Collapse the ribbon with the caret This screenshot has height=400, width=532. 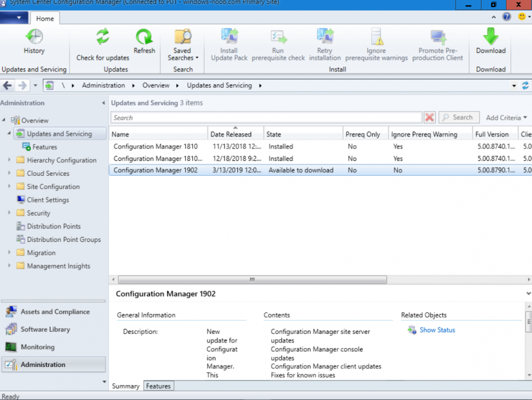tap(493, 17)
